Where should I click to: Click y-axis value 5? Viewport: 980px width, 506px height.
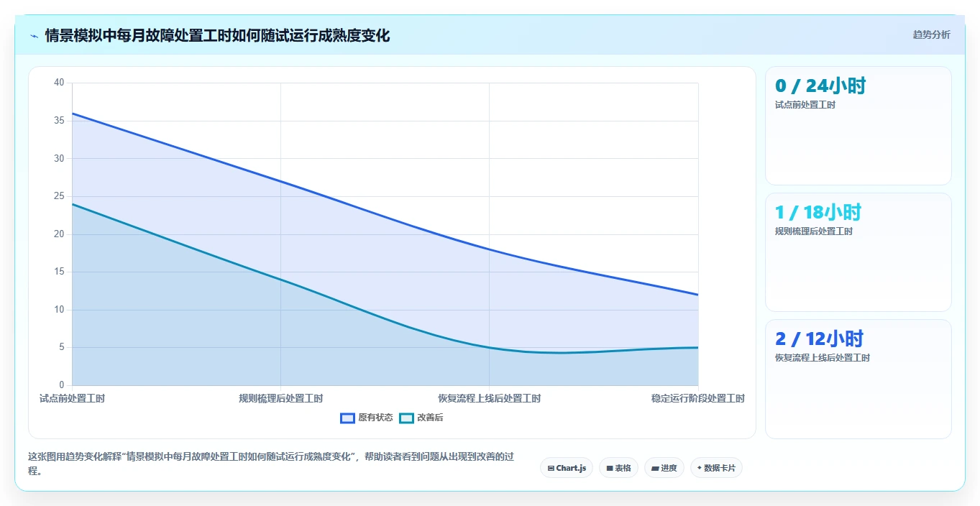point(61,347)
